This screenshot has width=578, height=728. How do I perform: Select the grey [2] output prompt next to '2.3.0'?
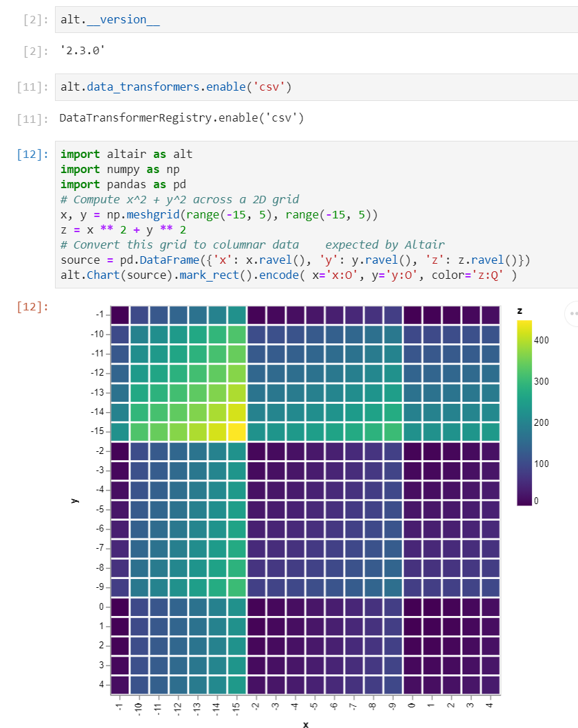[x=36, y=51]
